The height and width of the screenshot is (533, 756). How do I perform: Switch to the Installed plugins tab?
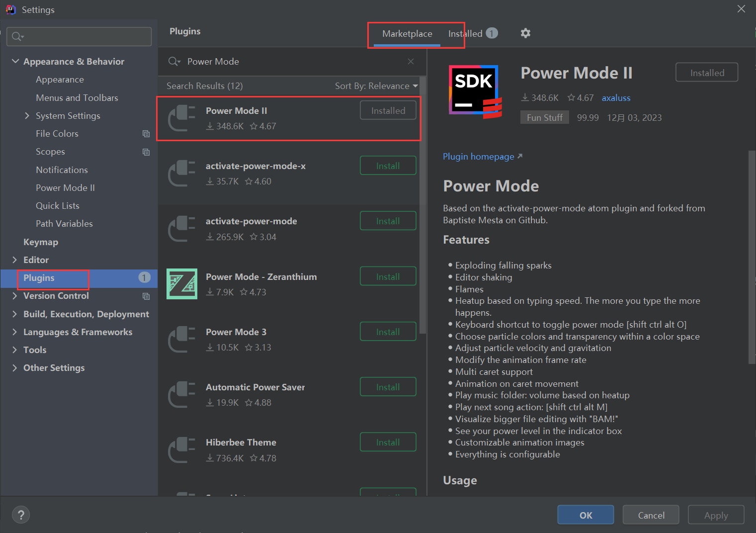tap(465, 33)
